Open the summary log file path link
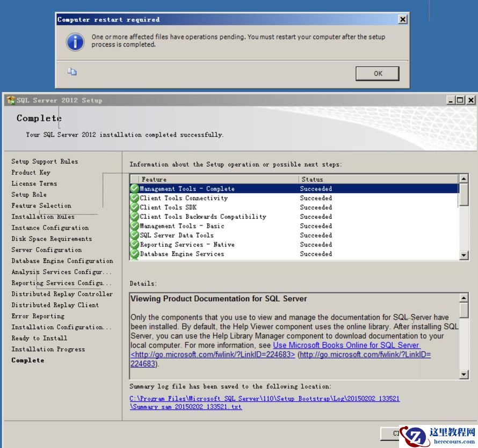This screenshot has width=478, height=448. click(x=264, y=402)
